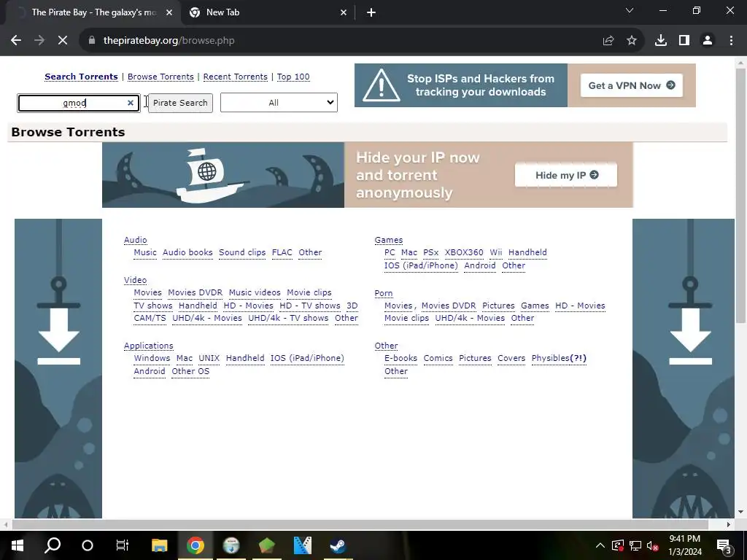Open Steam from the taskbar

tap(338, 545)
